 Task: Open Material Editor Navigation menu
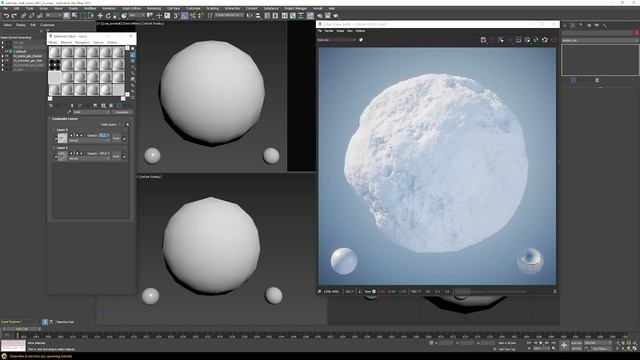coord(82,42)
